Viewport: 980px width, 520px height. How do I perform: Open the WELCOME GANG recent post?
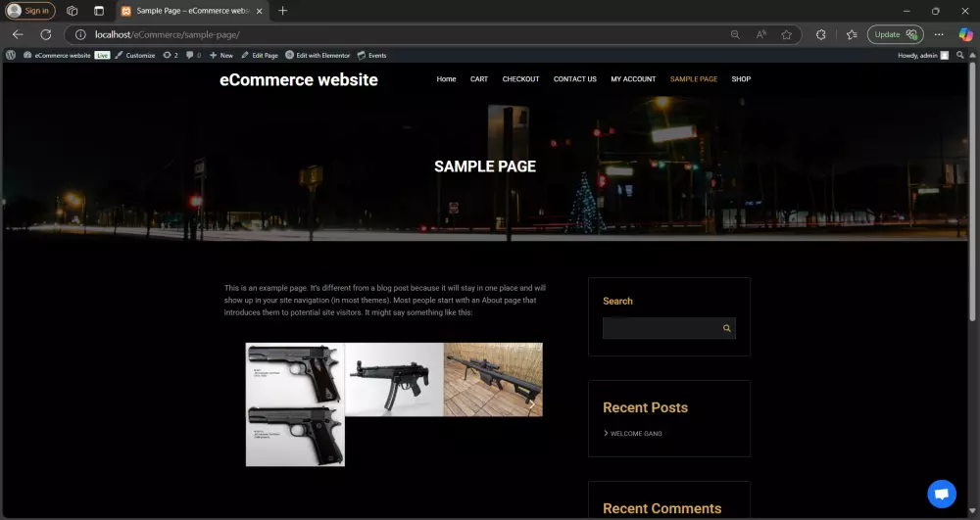(x=636, y=433)
